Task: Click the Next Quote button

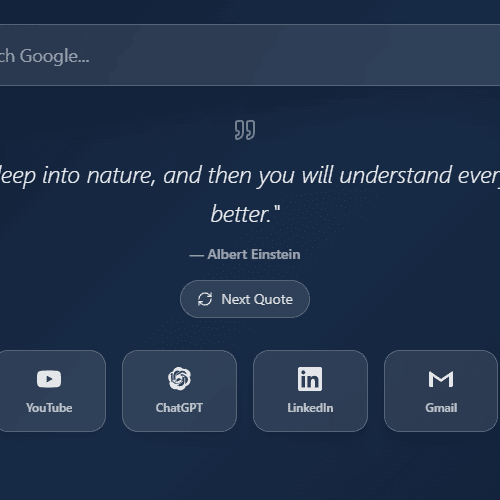Action: click(x=245, y=299)
